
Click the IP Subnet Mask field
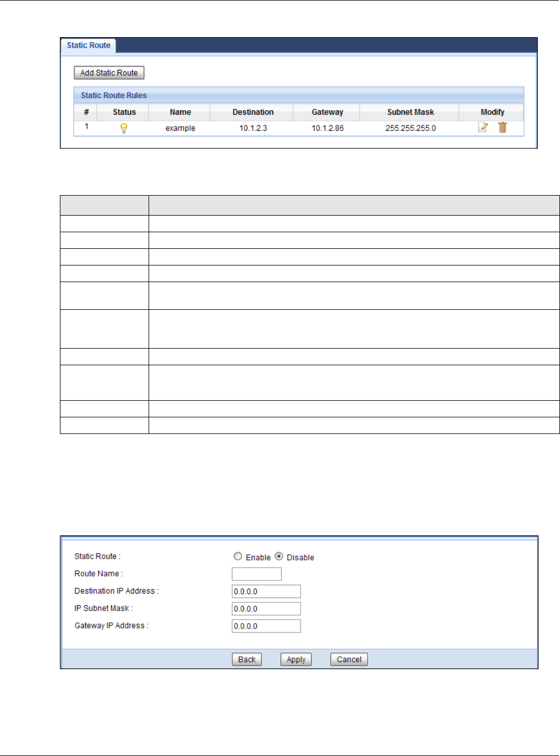click(266, 609)
